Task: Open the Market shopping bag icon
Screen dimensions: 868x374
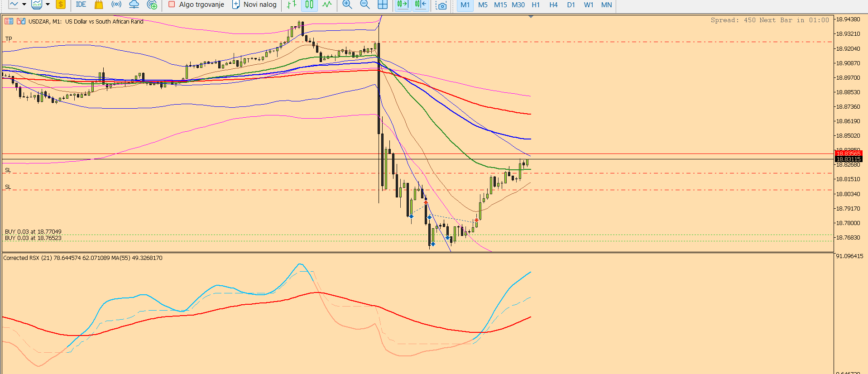Action: 99,5
